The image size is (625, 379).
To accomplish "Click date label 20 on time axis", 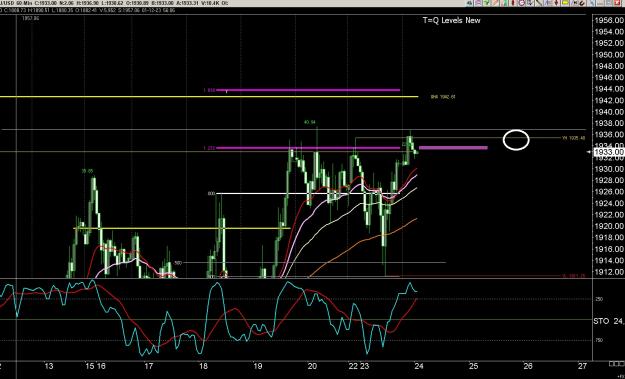I will click(312, 366).
